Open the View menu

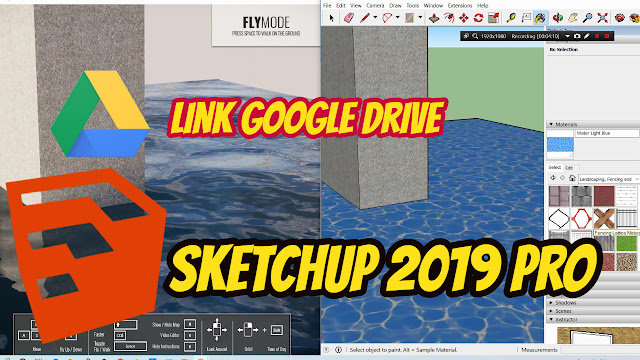point(356,6)
